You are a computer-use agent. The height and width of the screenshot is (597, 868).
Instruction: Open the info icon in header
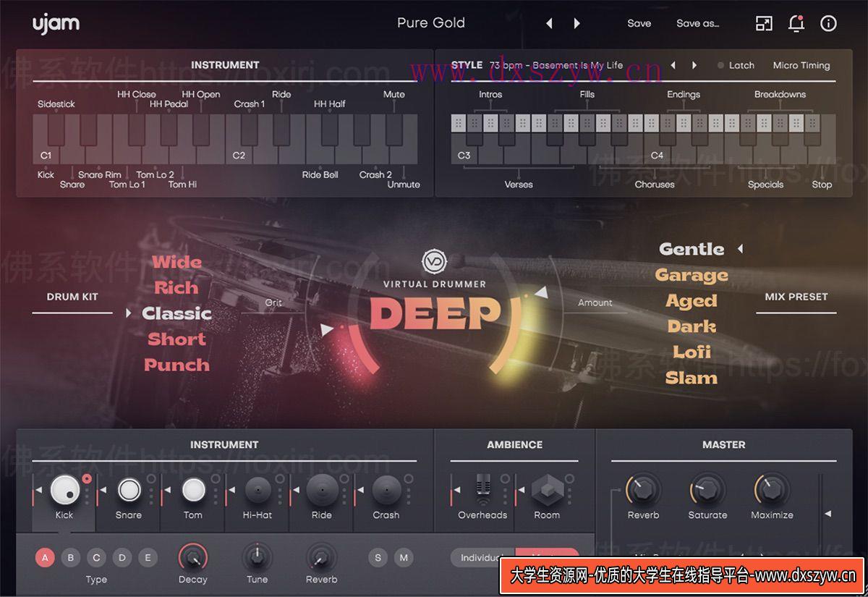click(x=828, y=23)
